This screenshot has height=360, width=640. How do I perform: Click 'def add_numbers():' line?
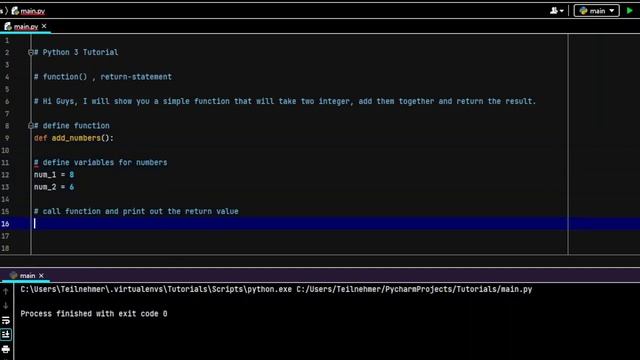tap(74, 138)
